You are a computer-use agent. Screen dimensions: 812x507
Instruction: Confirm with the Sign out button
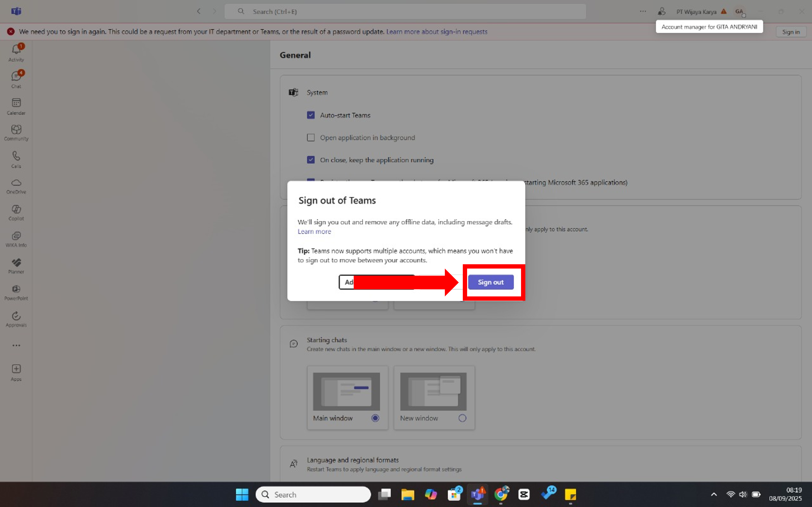point(490,282)
